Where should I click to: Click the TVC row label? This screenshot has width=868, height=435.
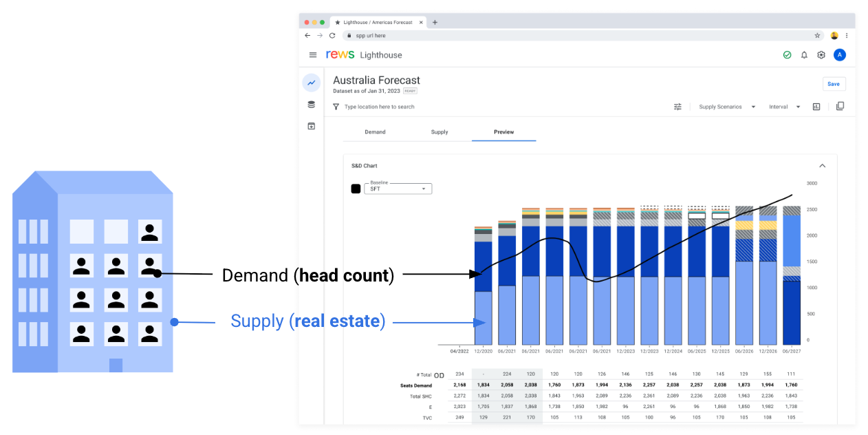[427, 418]
